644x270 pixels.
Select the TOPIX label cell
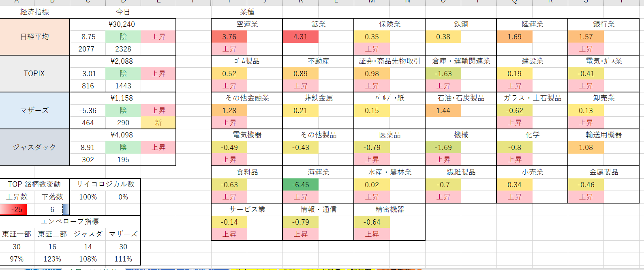(35, 74)
